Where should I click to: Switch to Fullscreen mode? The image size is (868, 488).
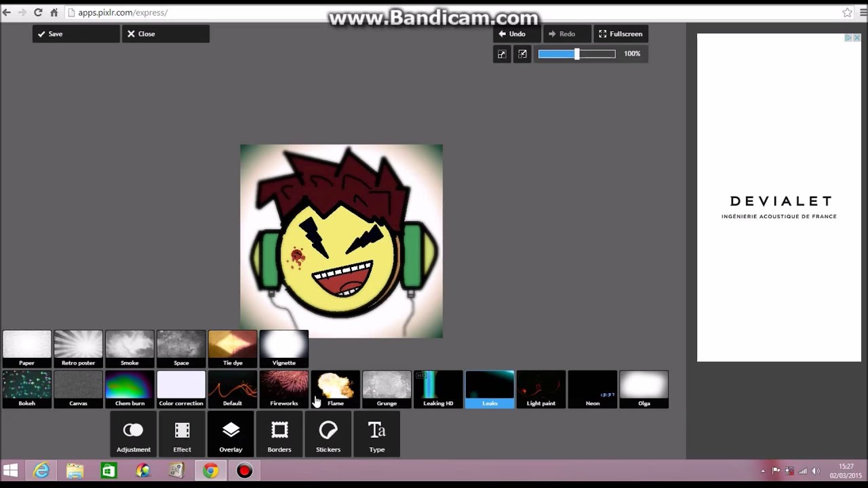click(x=621, y=34)
